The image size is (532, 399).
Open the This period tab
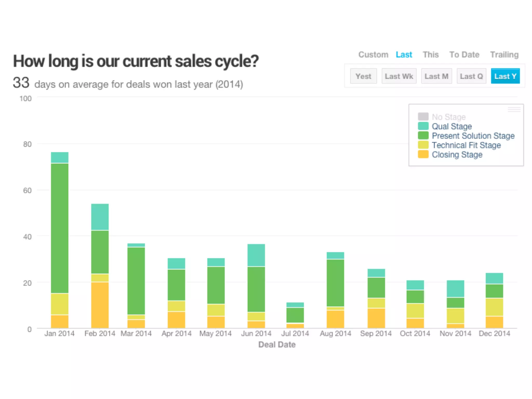pyautogui.click(x=430, y=55)
